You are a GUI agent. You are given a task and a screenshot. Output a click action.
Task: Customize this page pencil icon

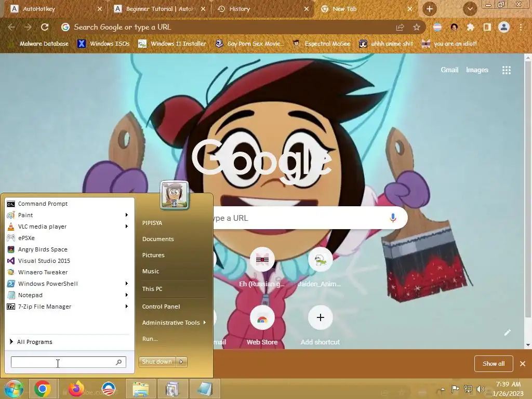pyautogui.click(x=508, y=332)
